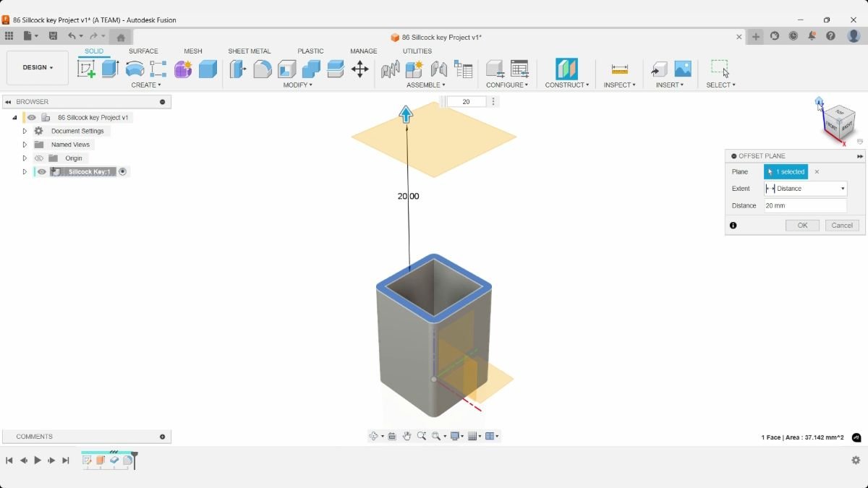Toggle visibility of 86 Sillcock key Project
Screen dimensions: 868x488
[x=31, y=117]
